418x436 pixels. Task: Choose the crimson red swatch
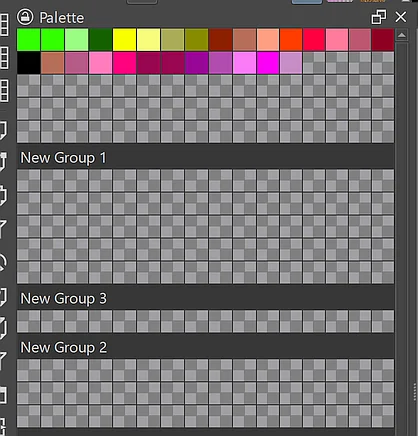pyautogui.click(x=314, y=39)
